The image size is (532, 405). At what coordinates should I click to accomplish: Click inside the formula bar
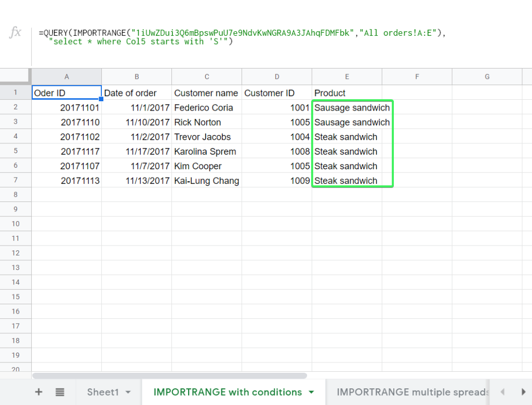[x=208, y=37]
